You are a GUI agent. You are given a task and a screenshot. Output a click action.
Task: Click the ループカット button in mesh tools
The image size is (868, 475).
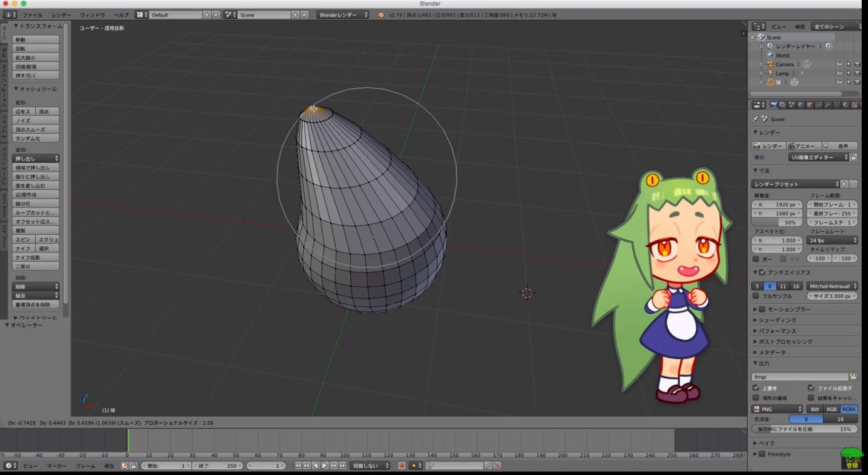(36, 212)
